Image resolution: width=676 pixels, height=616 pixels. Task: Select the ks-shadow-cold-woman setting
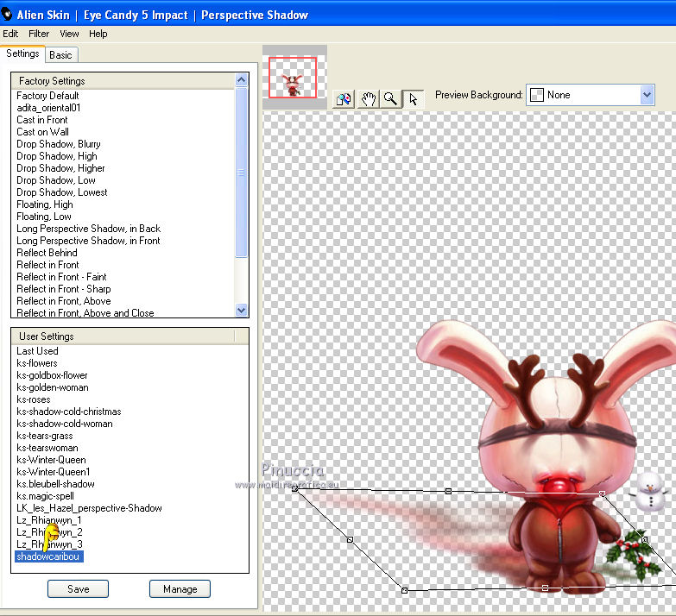click(64, 424)
